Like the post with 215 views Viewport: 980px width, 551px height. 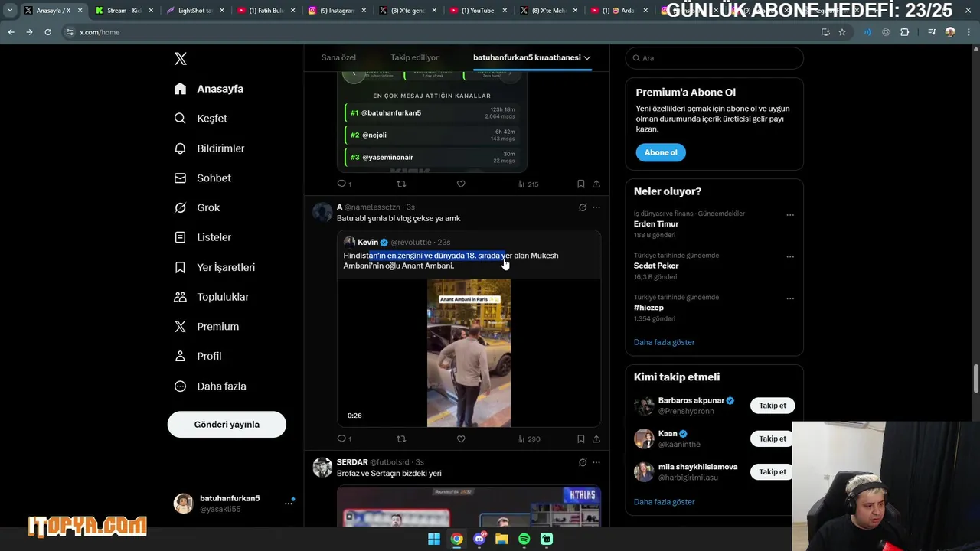(x=461, y=184)
